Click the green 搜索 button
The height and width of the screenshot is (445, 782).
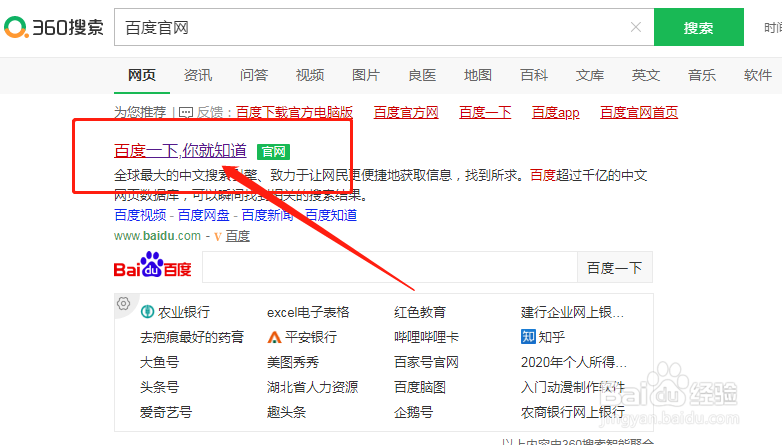pos(698,27)
